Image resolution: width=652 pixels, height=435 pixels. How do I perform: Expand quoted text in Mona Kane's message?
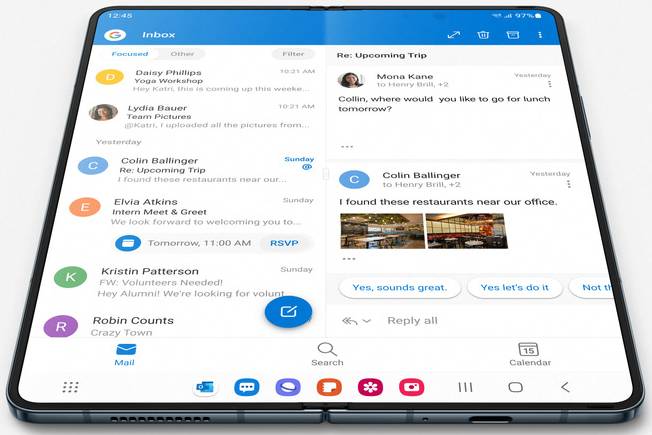coord(347,146)
